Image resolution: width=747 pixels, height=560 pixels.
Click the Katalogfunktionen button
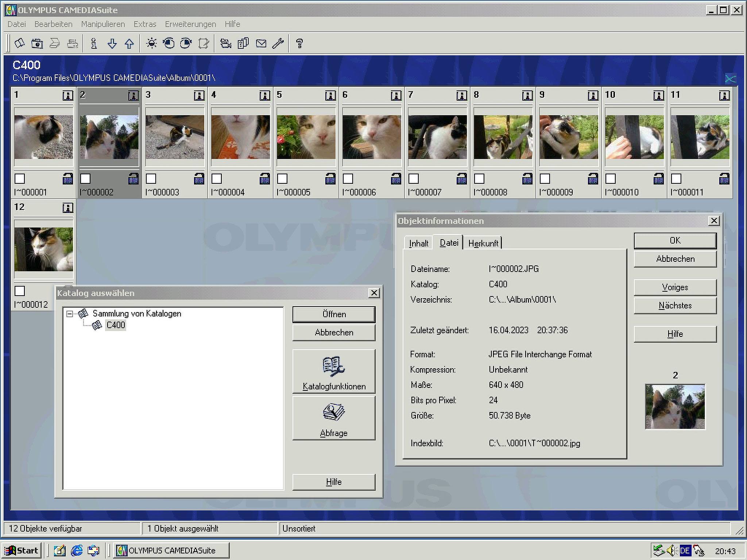pyautogui.click(x=334, y=372)
